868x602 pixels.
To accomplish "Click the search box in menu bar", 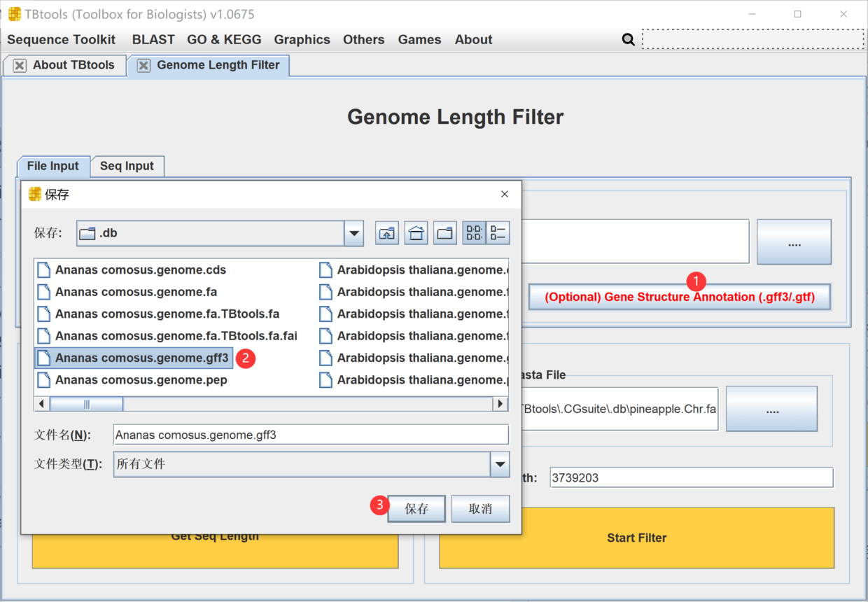I will click(x=753, y=39).
